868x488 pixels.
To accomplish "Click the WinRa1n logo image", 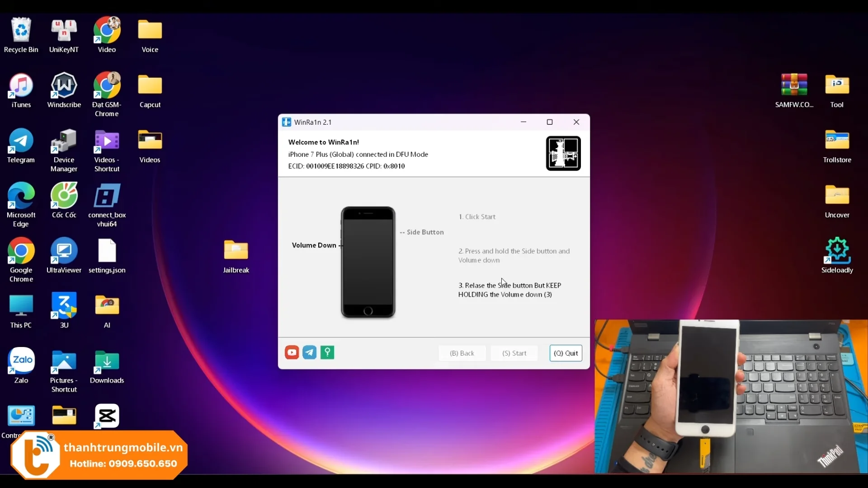I will (563, 154).
